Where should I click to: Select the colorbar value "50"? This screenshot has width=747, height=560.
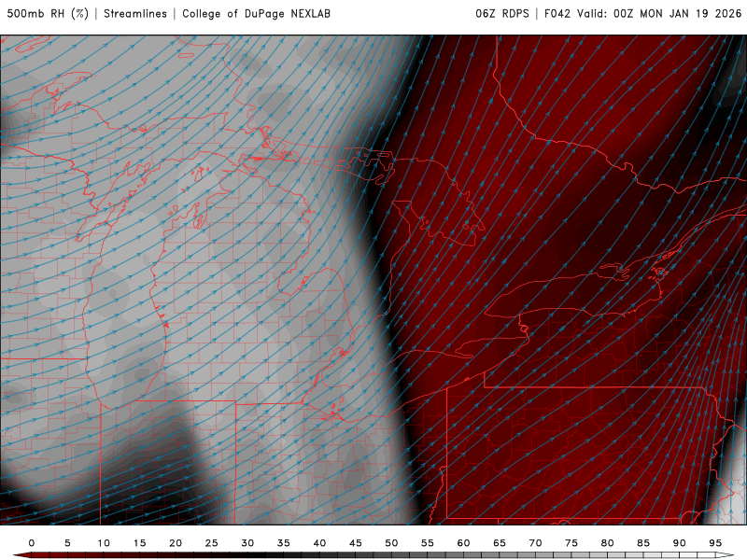tap(391, 543)
